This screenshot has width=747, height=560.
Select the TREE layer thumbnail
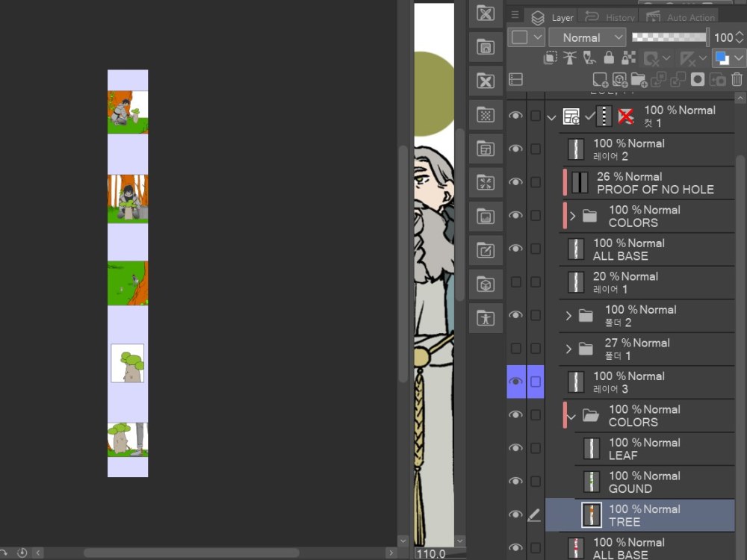click(591, 514)
